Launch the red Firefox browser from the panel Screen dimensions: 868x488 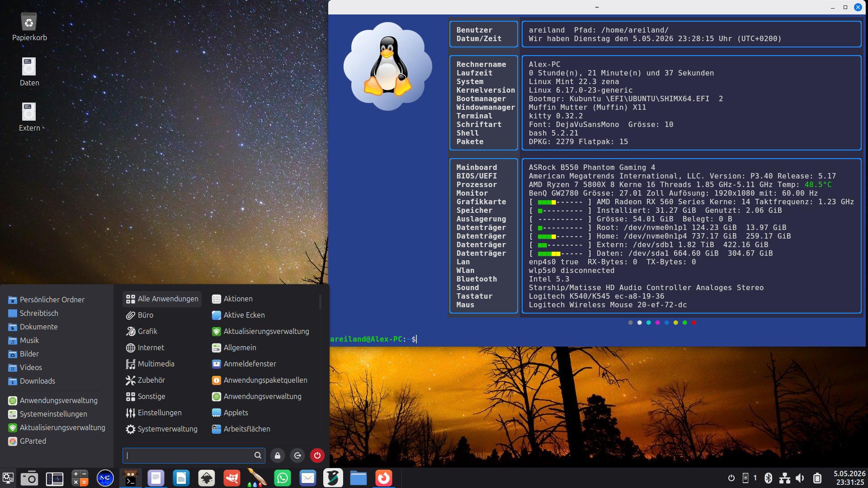[x=384, y=478]
